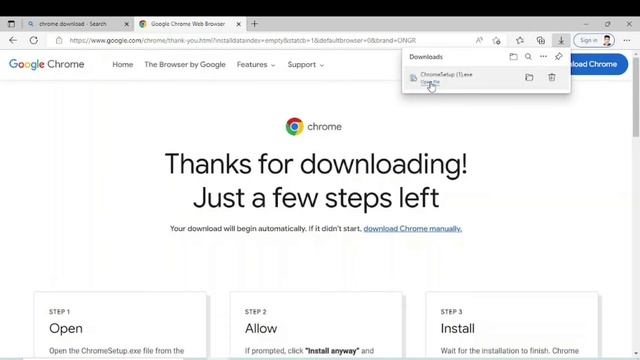
Task: Click Open file under ChromeSetup
Action: pos(430,82)
